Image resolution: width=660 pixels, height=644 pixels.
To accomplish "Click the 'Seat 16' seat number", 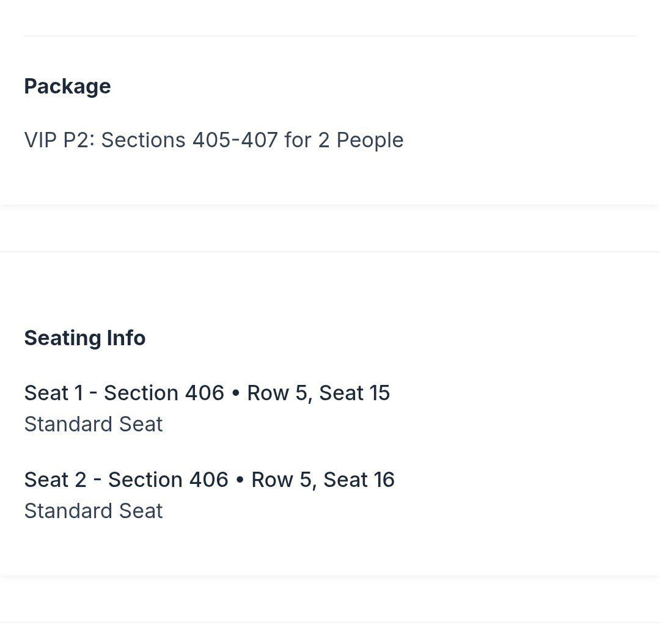I will [359, 480].
